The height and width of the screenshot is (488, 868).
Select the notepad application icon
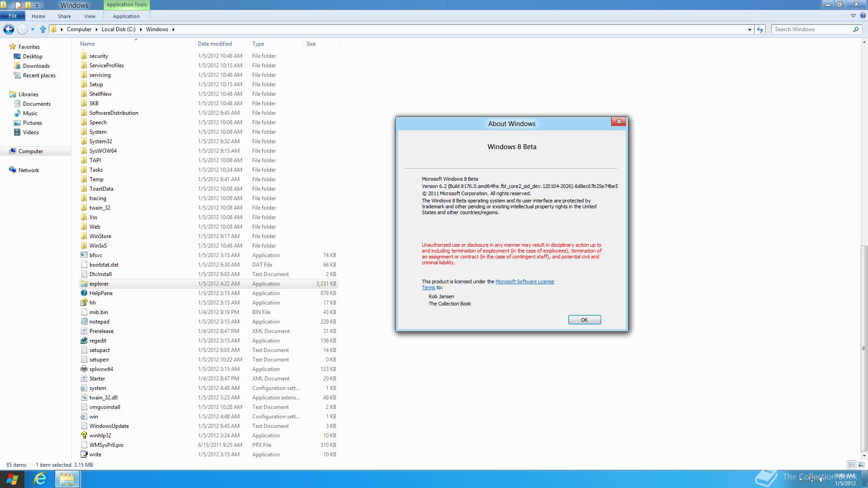click(x=84, y=322)
